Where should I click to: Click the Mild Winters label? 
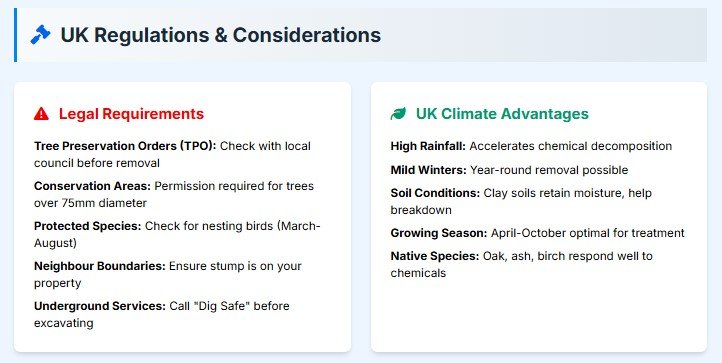point(429,170)
